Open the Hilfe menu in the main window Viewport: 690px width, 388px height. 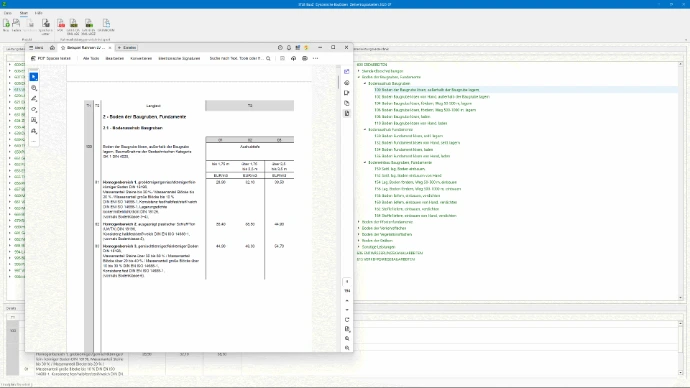click(39, 13)
